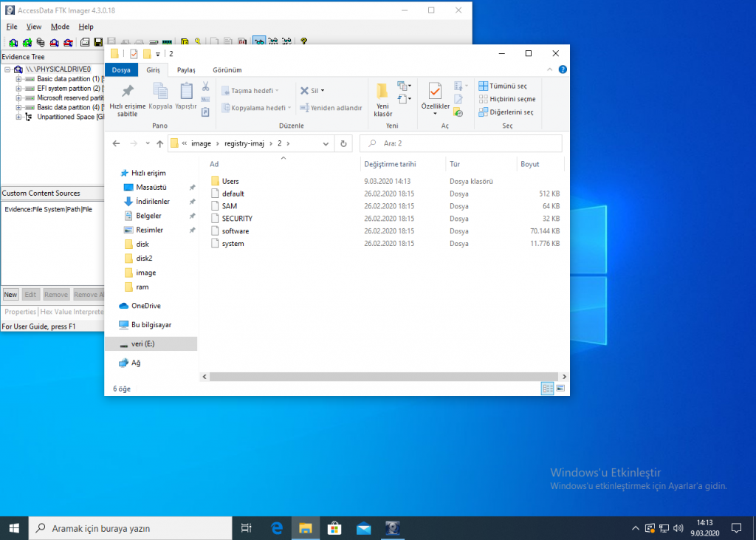Switch to large thumbnails view icon
Screen dimensions: 756x540
pos(560,389)
